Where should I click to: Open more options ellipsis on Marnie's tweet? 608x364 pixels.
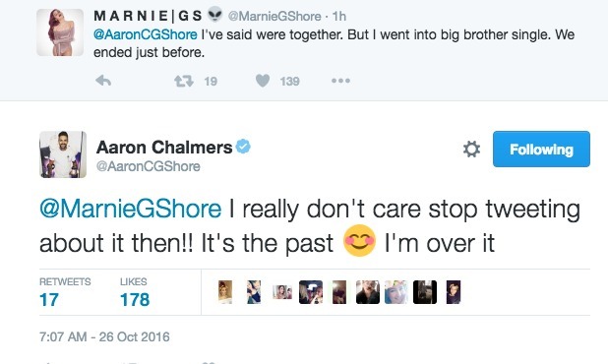340,81
